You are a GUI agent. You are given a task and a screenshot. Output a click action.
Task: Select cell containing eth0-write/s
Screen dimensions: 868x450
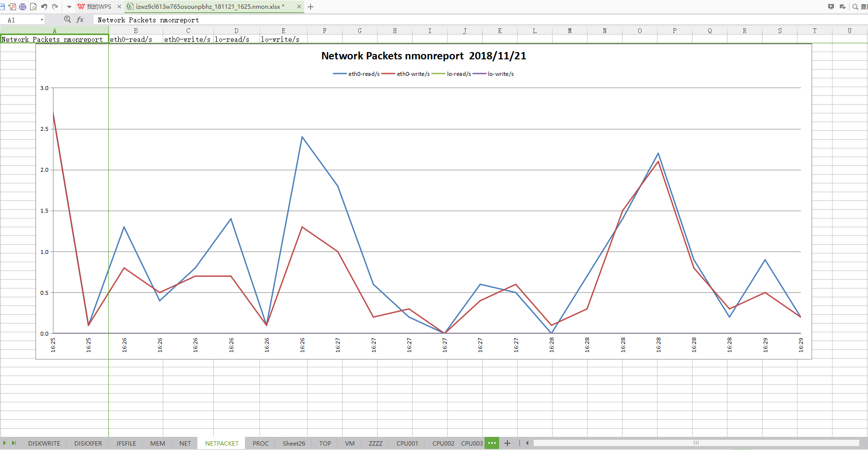(x=188, y=39)
